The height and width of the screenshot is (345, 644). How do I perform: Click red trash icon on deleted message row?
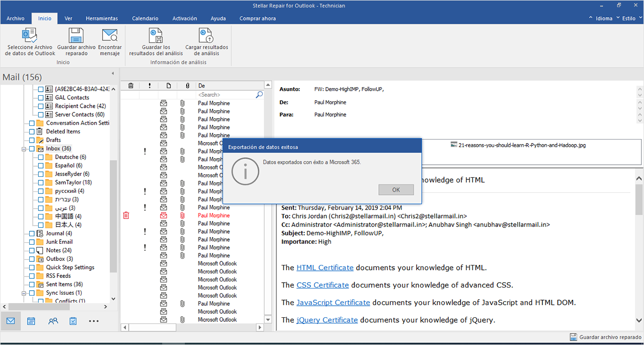pos(126,216)
